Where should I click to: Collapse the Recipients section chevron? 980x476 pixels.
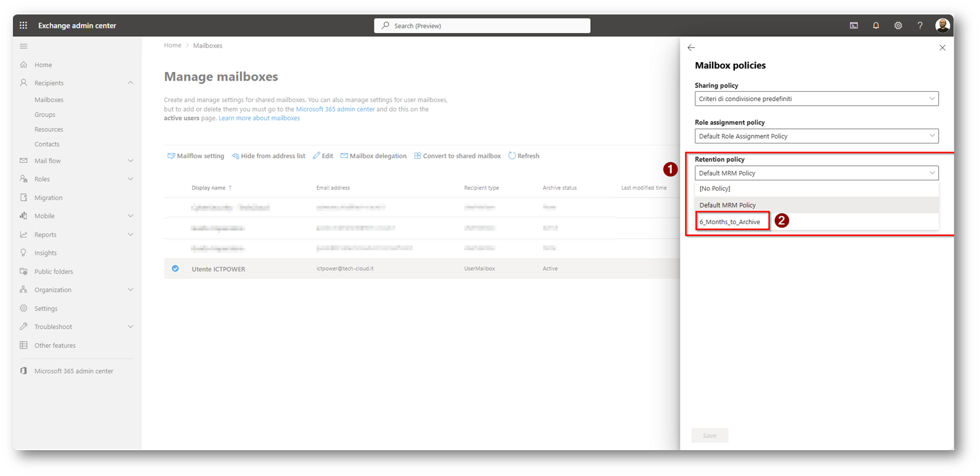[131, 83]
